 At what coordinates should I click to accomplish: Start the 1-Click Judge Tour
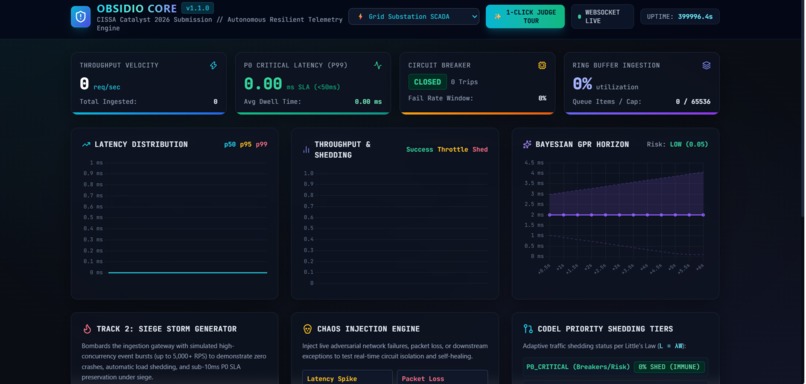point(525,16)
